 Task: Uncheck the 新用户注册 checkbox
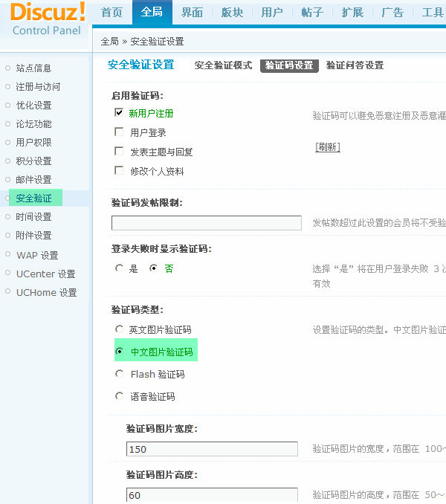pyautogui.click(x=119, y=112)
